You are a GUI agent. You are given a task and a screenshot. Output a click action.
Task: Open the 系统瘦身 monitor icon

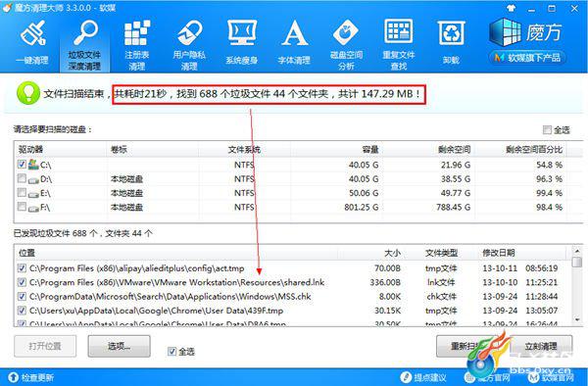242,33
